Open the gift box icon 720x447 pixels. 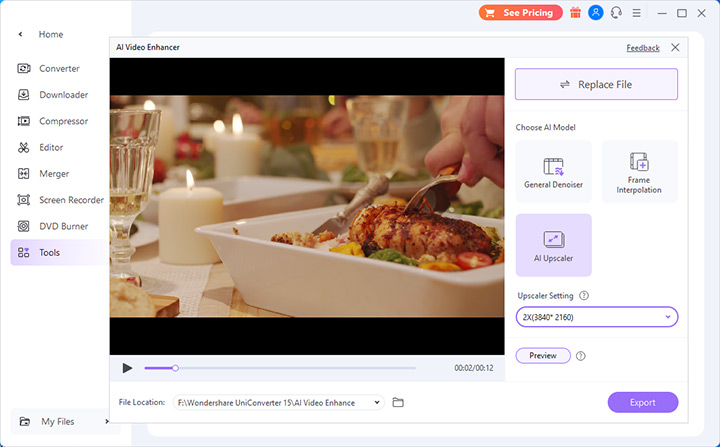[575, 13]
